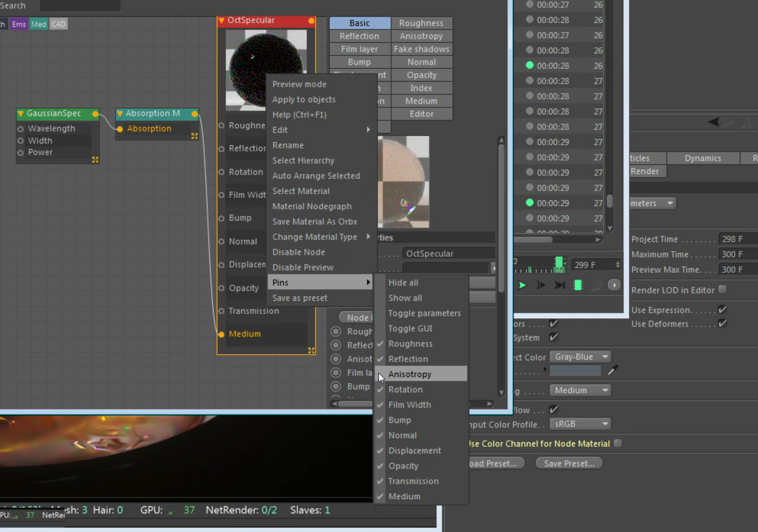Screen dimensions: 758x532
Task: Click the Displacement input pin on OctSpecular node
Action: pos(221,265)
